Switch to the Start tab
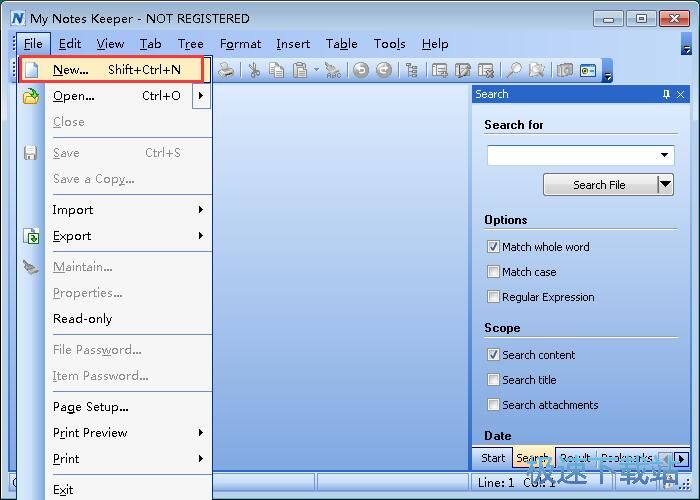Viewport: 700px width, 500px height. pyautogui.click(x=493, y=458)
